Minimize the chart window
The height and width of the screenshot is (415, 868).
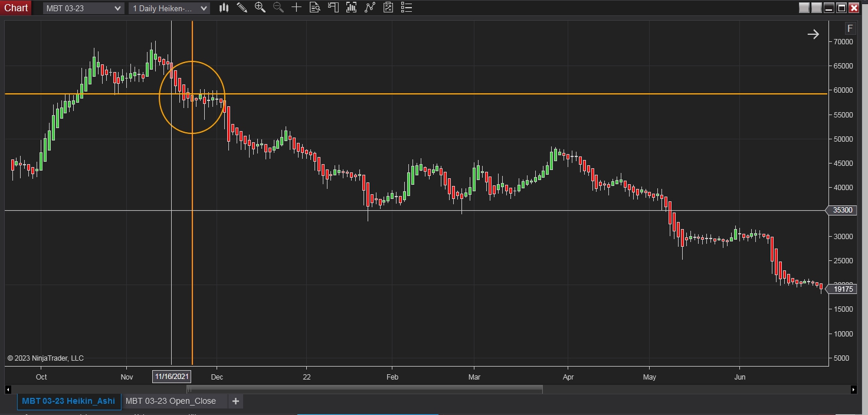(829, 8)
